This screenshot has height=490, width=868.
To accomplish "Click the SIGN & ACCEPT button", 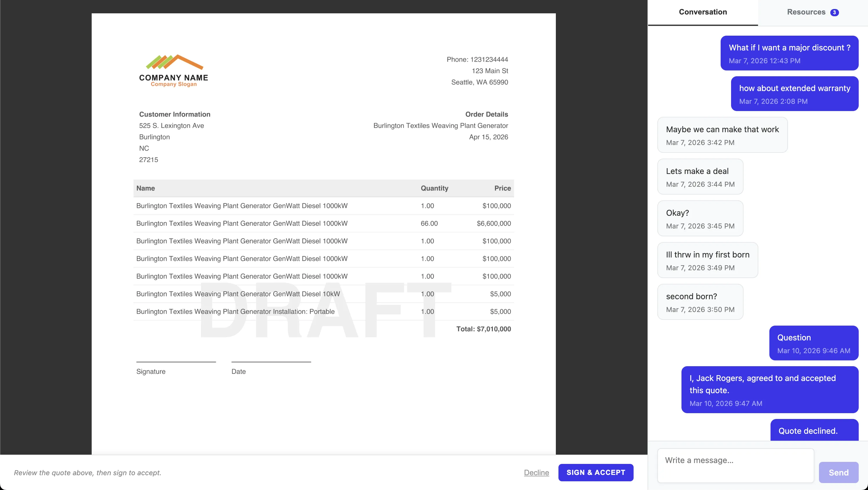I will coord(595,472).
